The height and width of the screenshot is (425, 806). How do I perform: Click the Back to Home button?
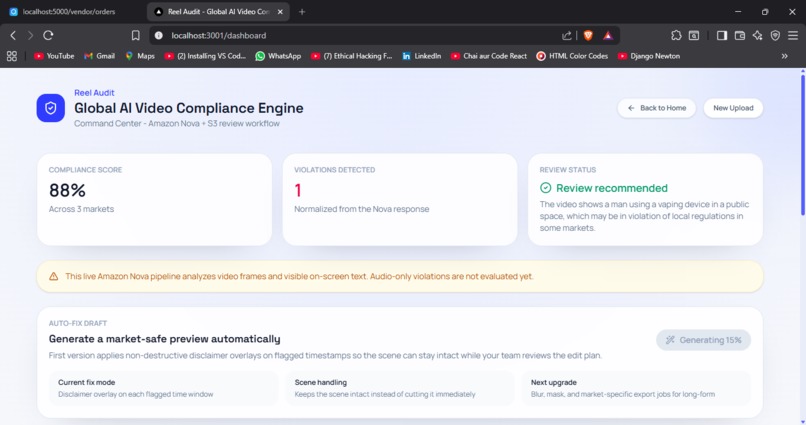point(656,108)
